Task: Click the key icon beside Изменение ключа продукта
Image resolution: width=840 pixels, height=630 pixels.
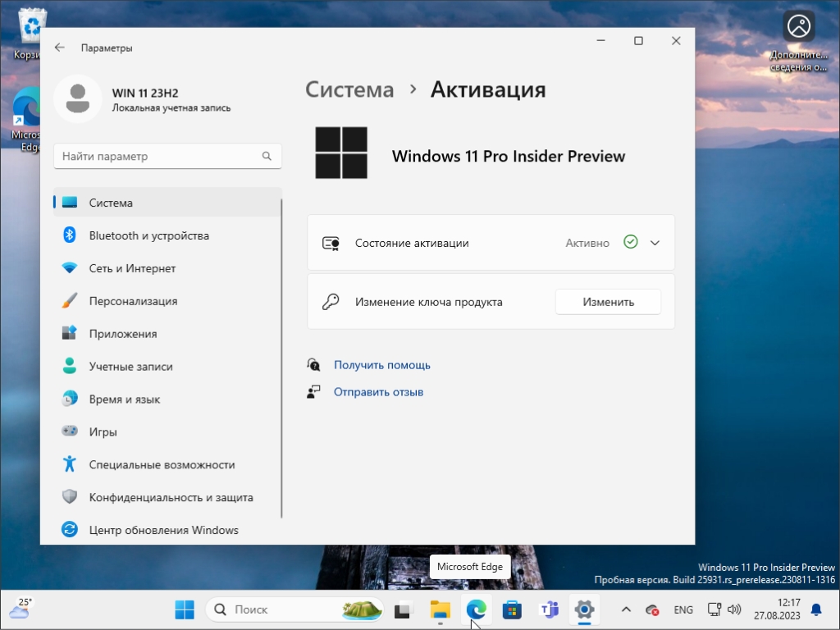Action: pyautogui.click(x=331, y=302)
